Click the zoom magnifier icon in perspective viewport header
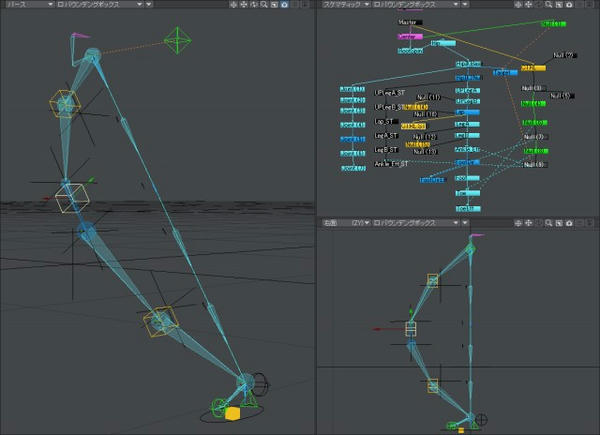This screenshot has height=435, width=600. (264, 5)
